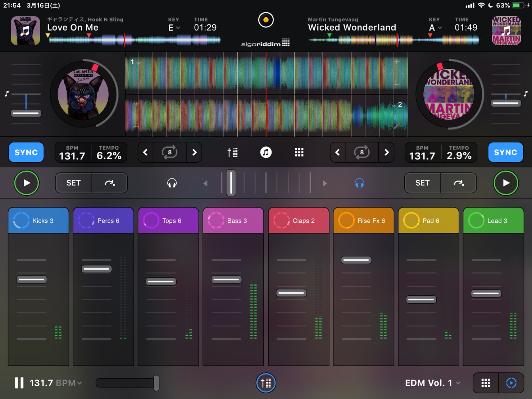Image resolution: width=532 pixels, height=399 pixels.
Task: Jump to cue point on left deck
Action: [x=109, y=183]
